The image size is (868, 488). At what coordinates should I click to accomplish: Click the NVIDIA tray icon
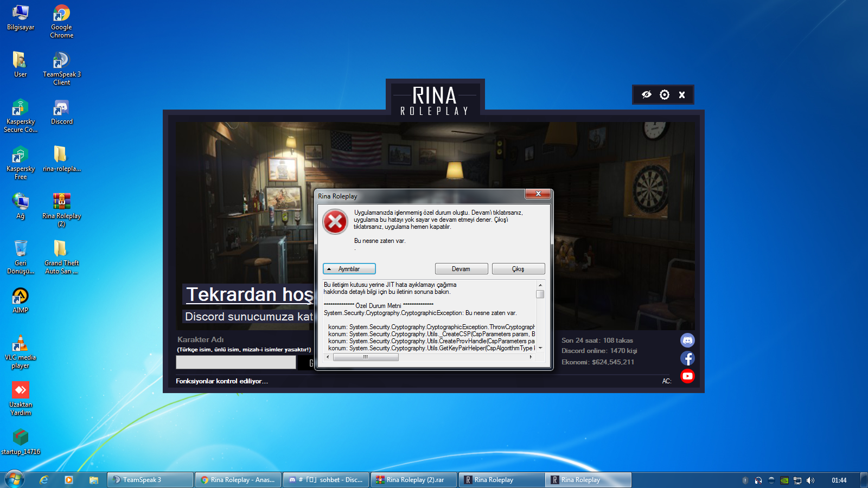[784, 480]
